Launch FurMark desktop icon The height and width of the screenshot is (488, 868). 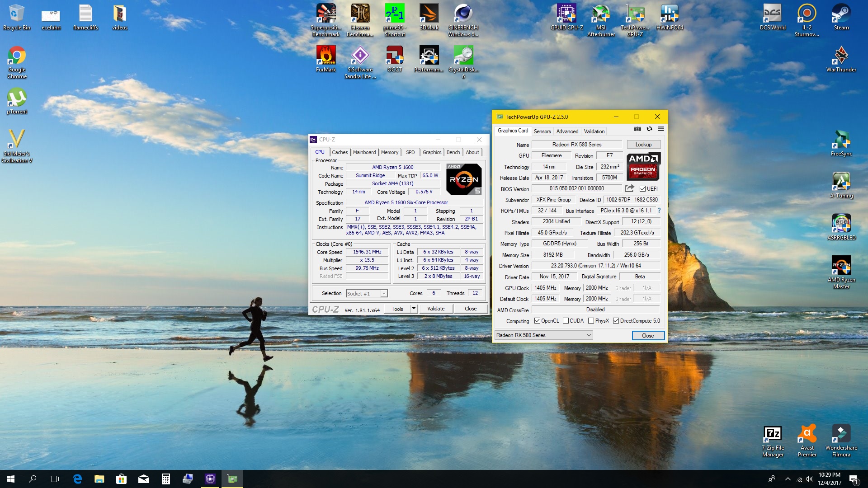click(x=326, y=59)
